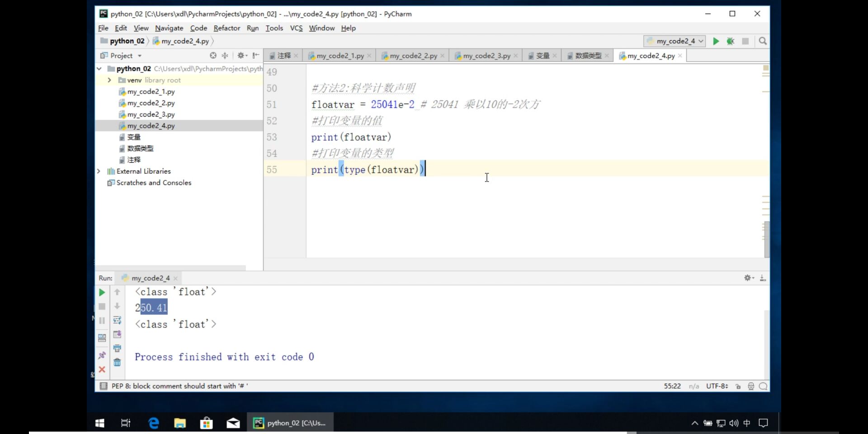The width and height of the screenshot is (868, 434).
Task: Click the print output icon in Run panel
Action: point(117,348)
